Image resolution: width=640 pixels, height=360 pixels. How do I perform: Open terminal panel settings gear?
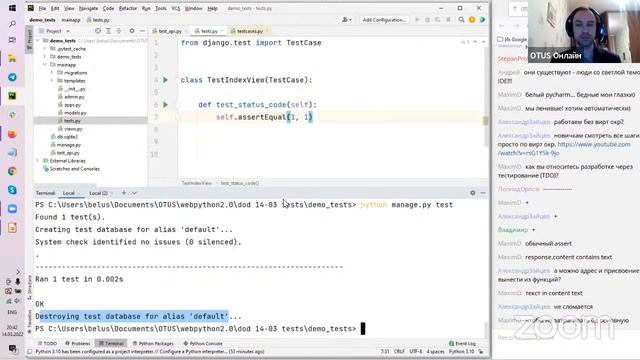473,193
